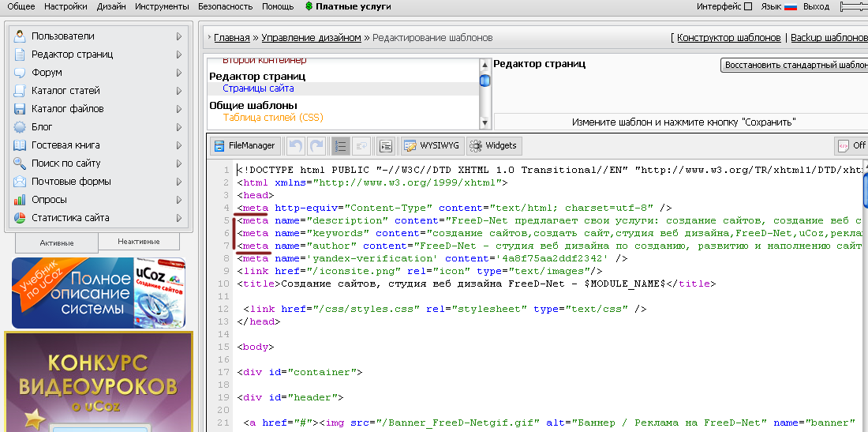
Task: Select Второй контейнер template entry
Action: click(x=264, y=60)
